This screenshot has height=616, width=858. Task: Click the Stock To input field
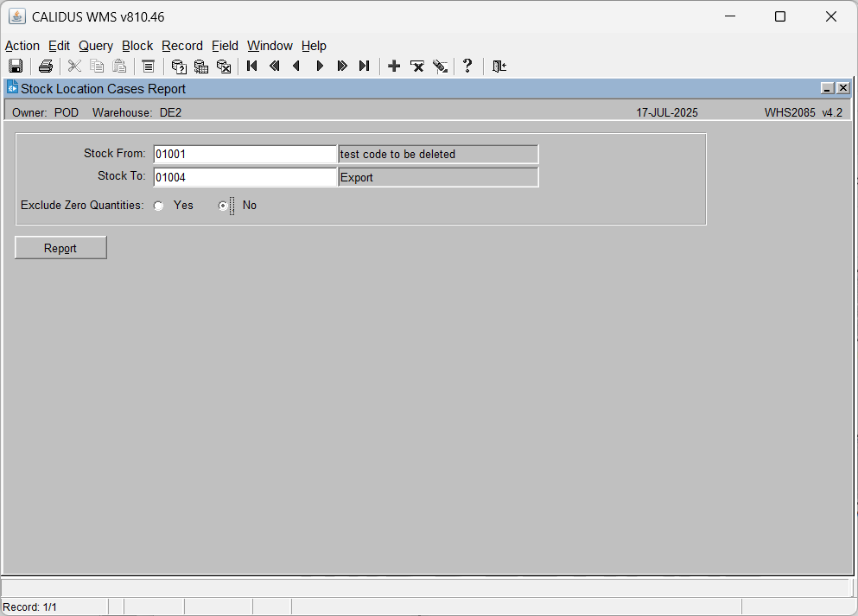pos(245,177)
